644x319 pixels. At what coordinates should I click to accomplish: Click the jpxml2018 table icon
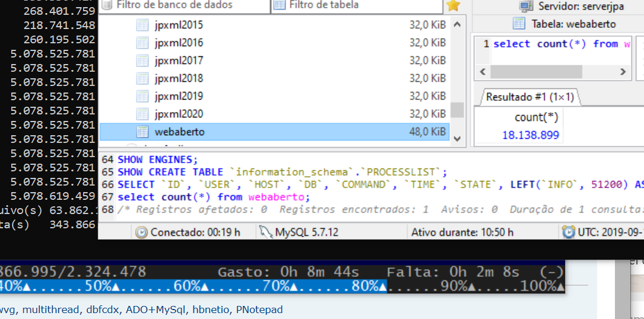coord(142,78)
